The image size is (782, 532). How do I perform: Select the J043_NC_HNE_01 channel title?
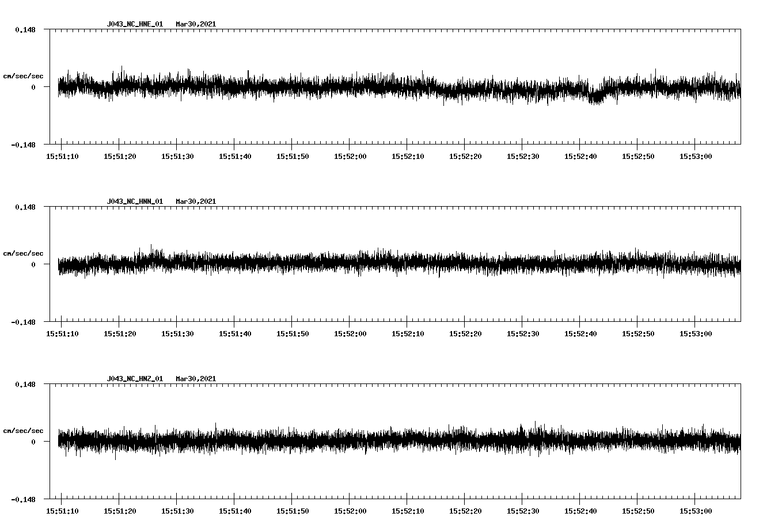pos(134,24)
